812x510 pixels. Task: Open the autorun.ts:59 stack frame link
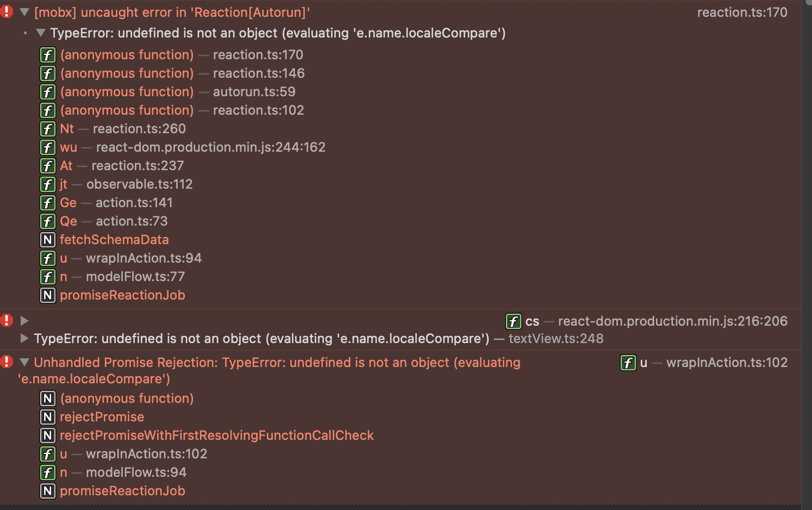pyautogui.click(x=254, y=92)
